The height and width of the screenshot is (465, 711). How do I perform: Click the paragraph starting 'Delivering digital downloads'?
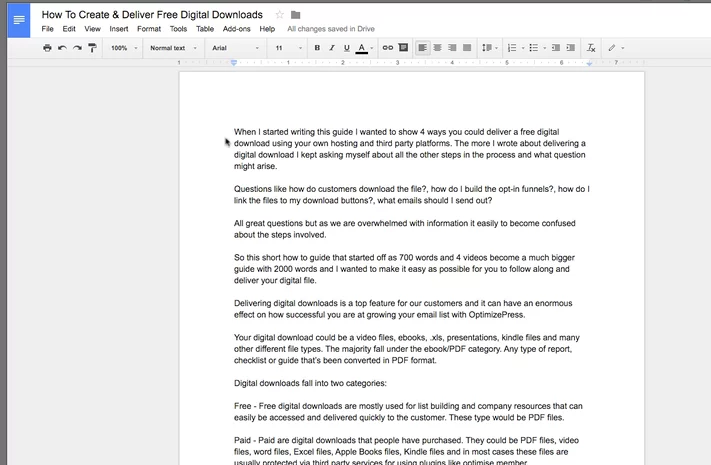(403, 308)
